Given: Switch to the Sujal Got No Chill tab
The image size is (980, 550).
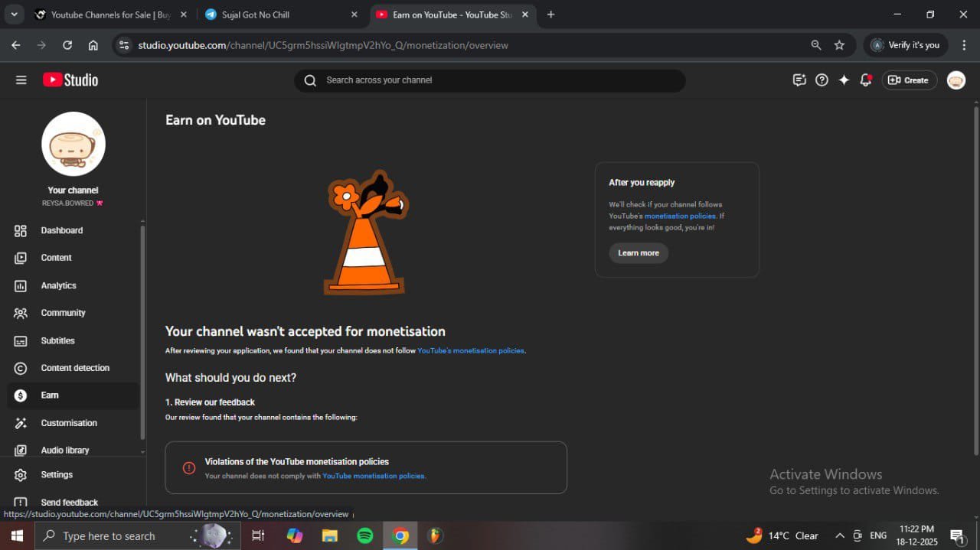Looking at the screenshot, I should pos(256,15).
